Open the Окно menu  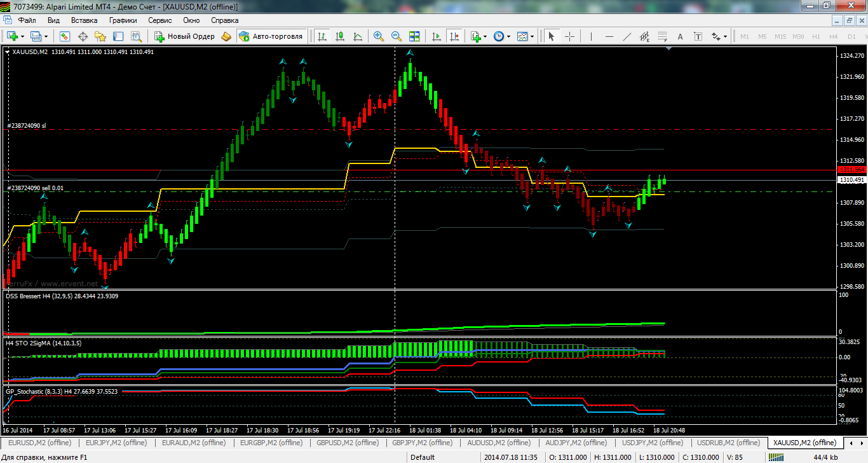pos(191,20)
